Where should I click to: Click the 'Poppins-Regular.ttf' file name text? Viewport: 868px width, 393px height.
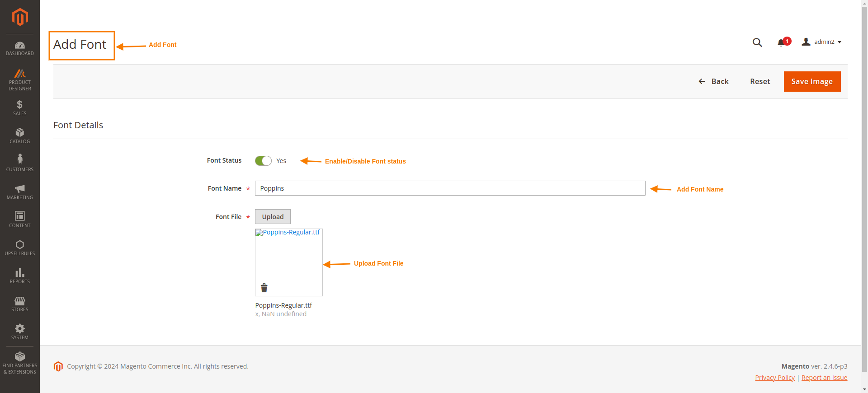pos(283,305)
